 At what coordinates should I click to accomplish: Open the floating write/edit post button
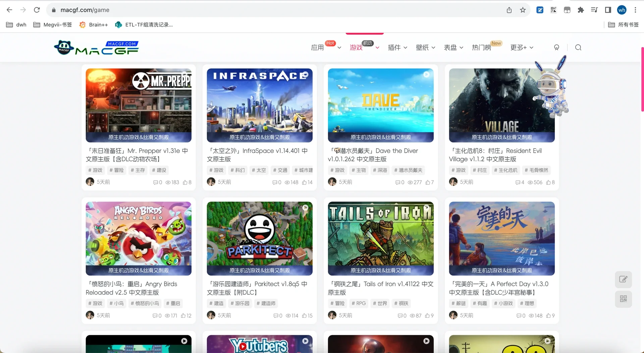click(623, 279)
